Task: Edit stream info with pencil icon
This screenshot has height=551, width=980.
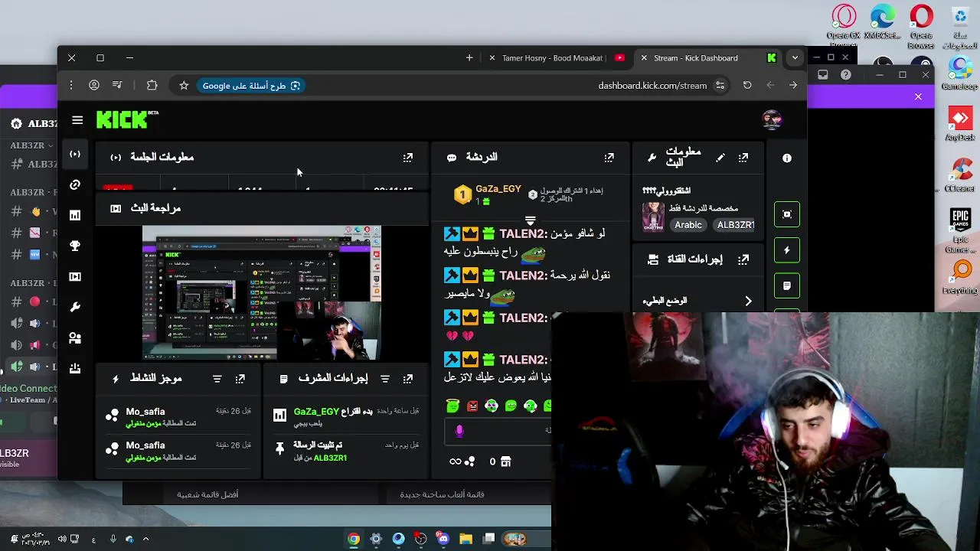Action: 720,158
